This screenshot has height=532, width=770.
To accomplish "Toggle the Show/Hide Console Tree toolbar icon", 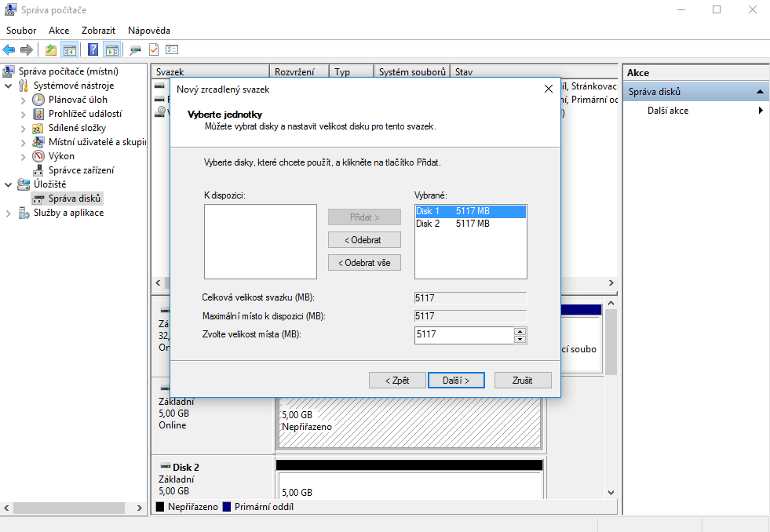I will [x=70, y=50].
